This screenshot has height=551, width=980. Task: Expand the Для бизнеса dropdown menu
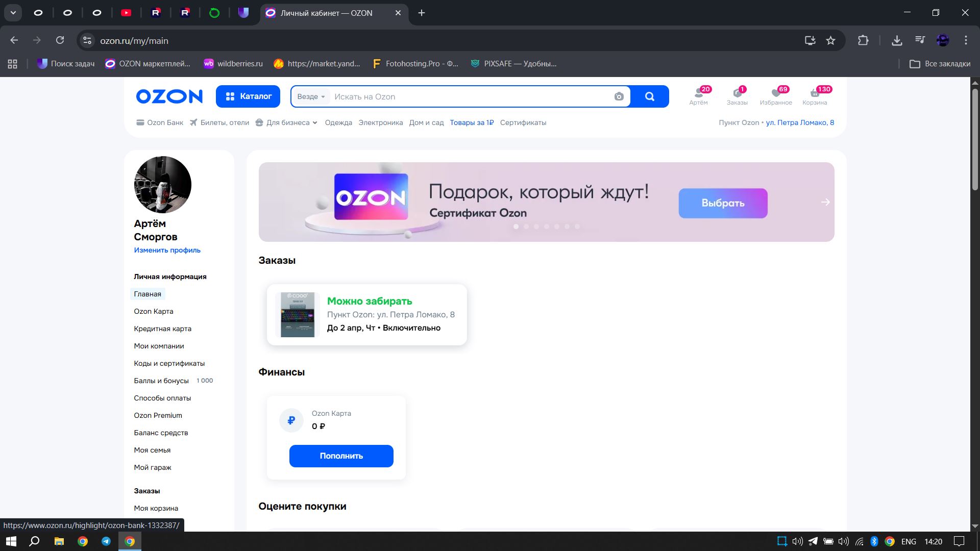point(287,122)
